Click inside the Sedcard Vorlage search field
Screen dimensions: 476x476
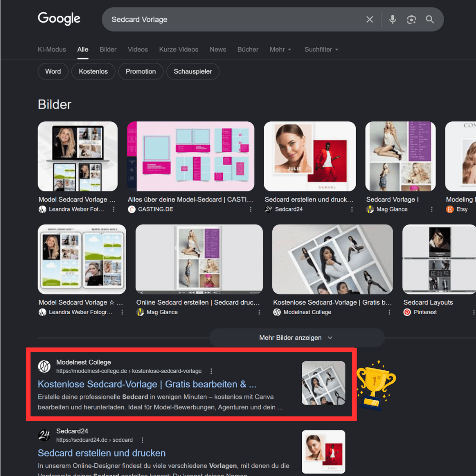[234, 20]
